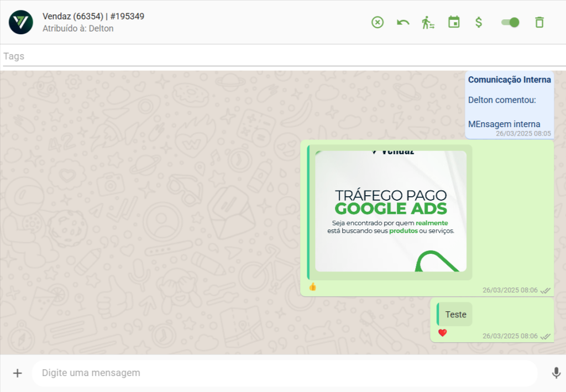566x392 pixels.
Task: Close the ticket with the circled X icon
Action: coord(378,22)
